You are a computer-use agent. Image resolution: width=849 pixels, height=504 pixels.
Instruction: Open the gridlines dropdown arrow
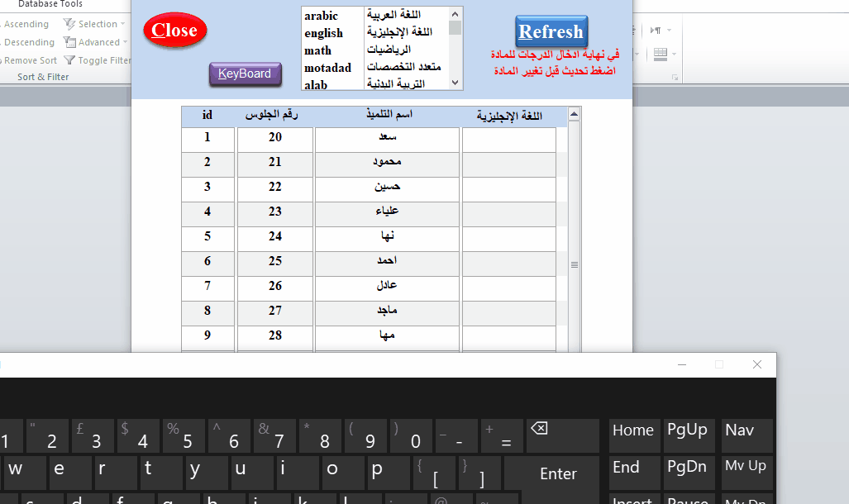coord(674,54)
